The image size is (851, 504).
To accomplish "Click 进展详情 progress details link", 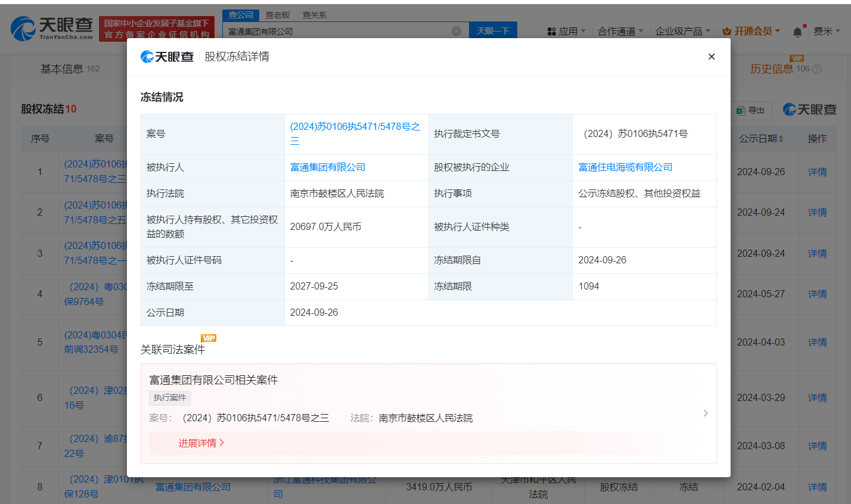I will pos(201,443).
